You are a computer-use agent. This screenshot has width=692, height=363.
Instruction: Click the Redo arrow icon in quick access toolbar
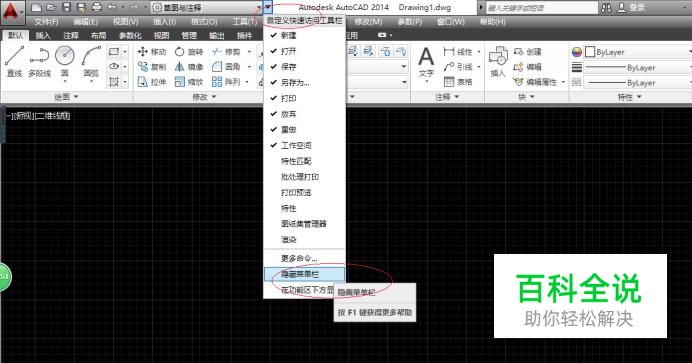(x=134, y=7)
